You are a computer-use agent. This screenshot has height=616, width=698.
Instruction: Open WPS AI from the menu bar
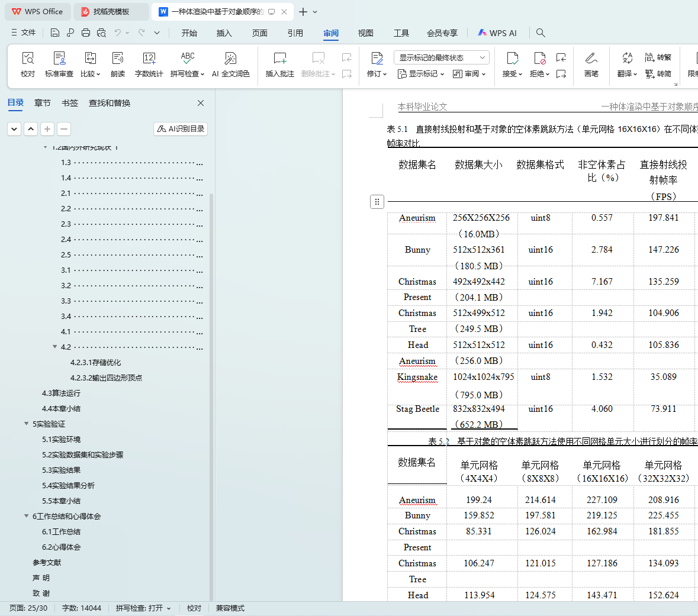tap(497, 33)
